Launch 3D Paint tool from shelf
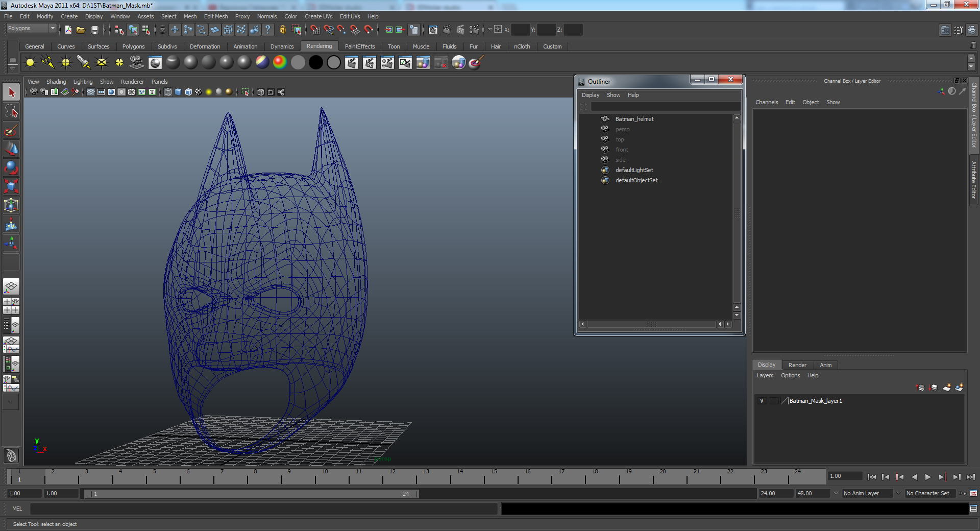The width and height of the screenshot is (980, 531). (x=476, y=63)
